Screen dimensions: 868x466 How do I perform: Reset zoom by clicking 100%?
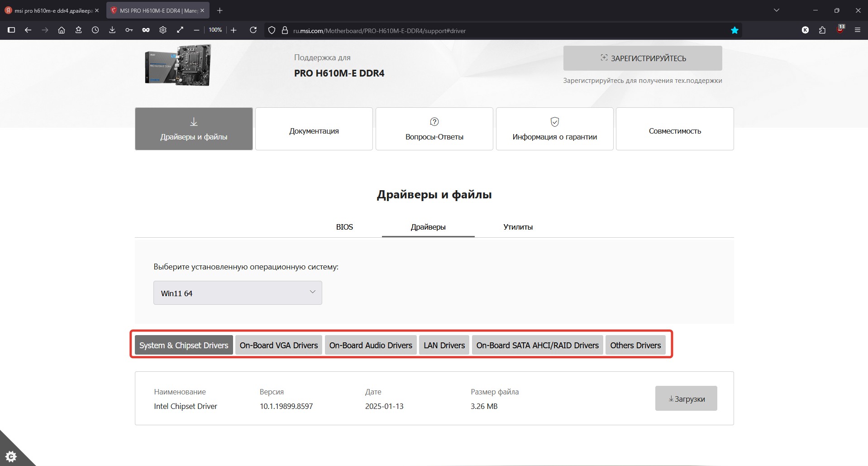tap(215, 30)
